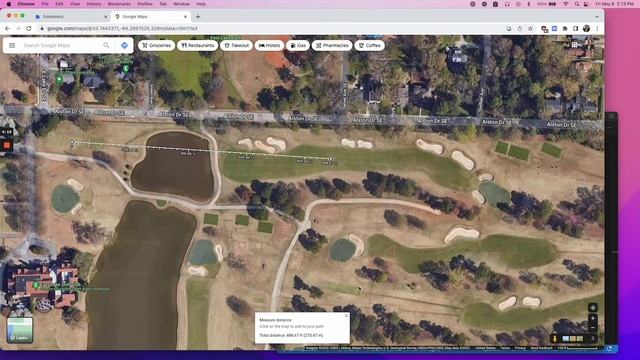Filter map by Gas

(x=298, y=45)
